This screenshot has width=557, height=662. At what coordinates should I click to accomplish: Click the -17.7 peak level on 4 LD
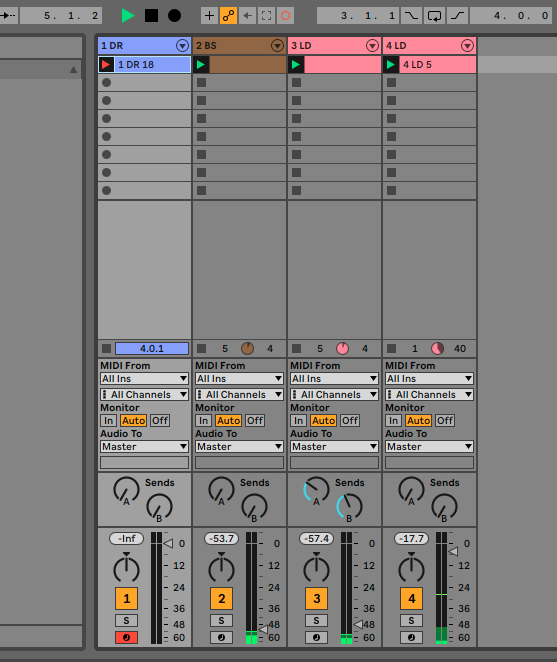pyautogui.click(x=411, y=538)
